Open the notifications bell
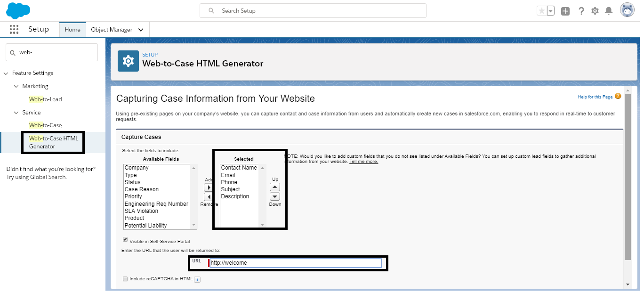The image size is (644, 293). pyautogui.click(x=609, y=11)
